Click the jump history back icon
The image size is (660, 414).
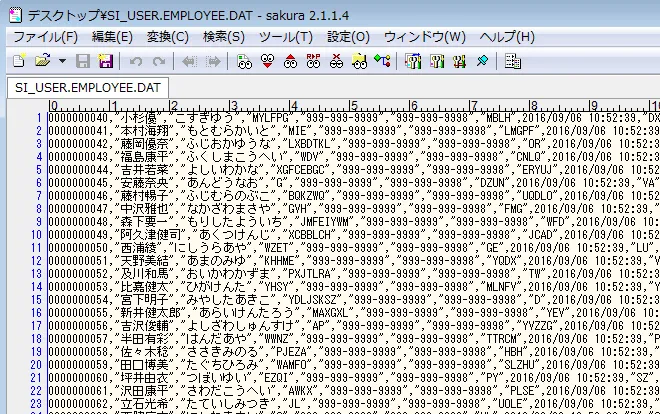point(189,62)
